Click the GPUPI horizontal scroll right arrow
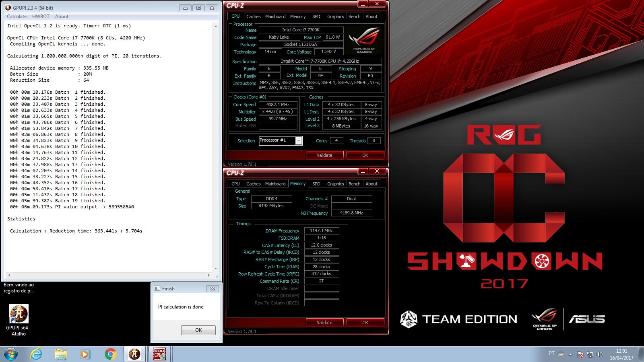The width and height of the screenshot is (644, 362). [208, 276]
